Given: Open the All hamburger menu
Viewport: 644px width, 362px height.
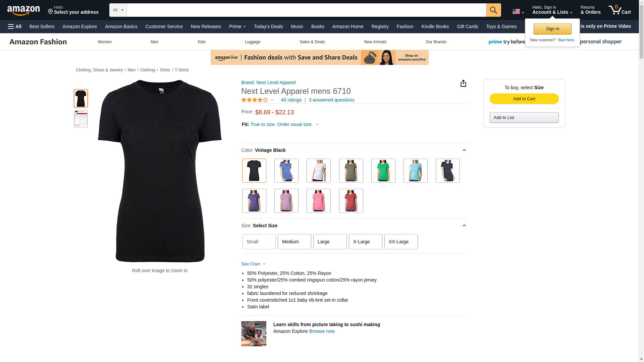Looking at the screenshot, I should click(x=15, y=26).
